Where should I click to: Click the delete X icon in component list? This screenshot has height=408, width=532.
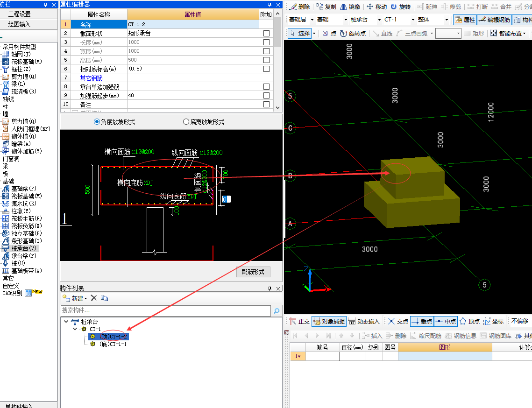[x=94, y=298]
